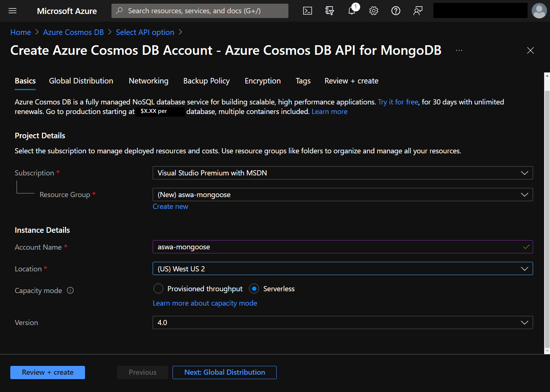Open the Feedback icon
Screen dimensions: 550x392
point(418,11)
